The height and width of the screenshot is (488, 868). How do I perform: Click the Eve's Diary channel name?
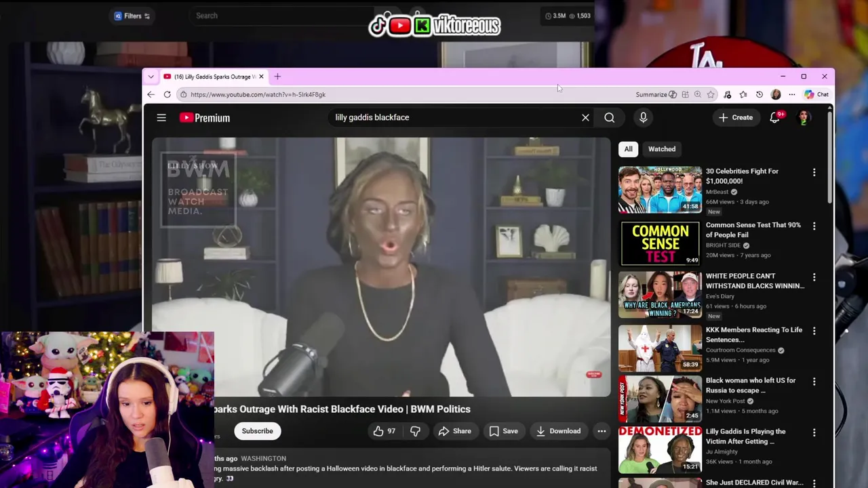719,296
